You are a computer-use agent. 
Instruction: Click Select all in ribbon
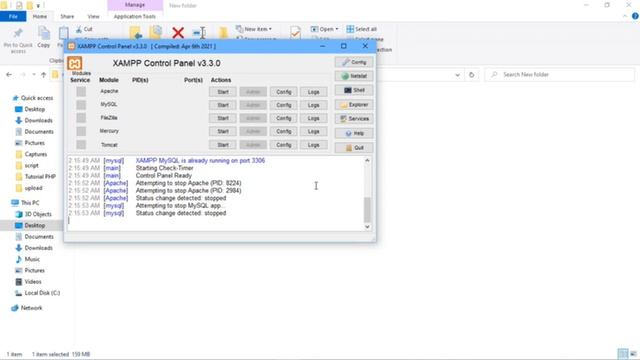tap(362, 29)
